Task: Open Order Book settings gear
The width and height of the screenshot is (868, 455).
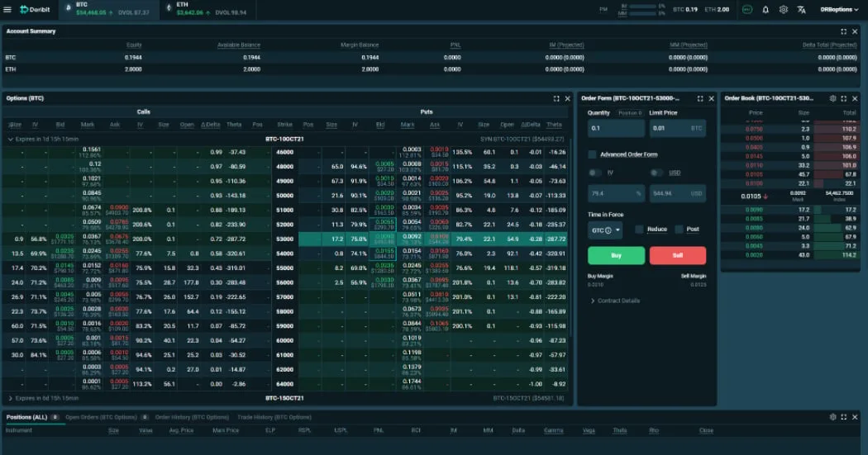Action: [832, 98]
